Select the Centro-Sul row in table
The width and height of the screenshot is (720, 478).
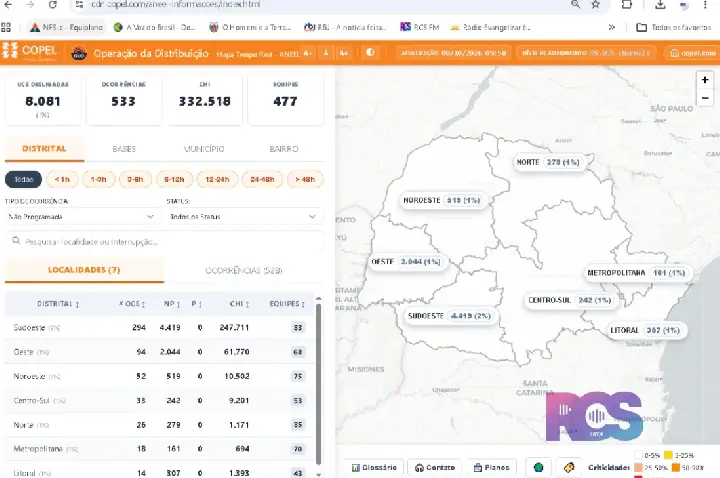[x=159, y=400]
